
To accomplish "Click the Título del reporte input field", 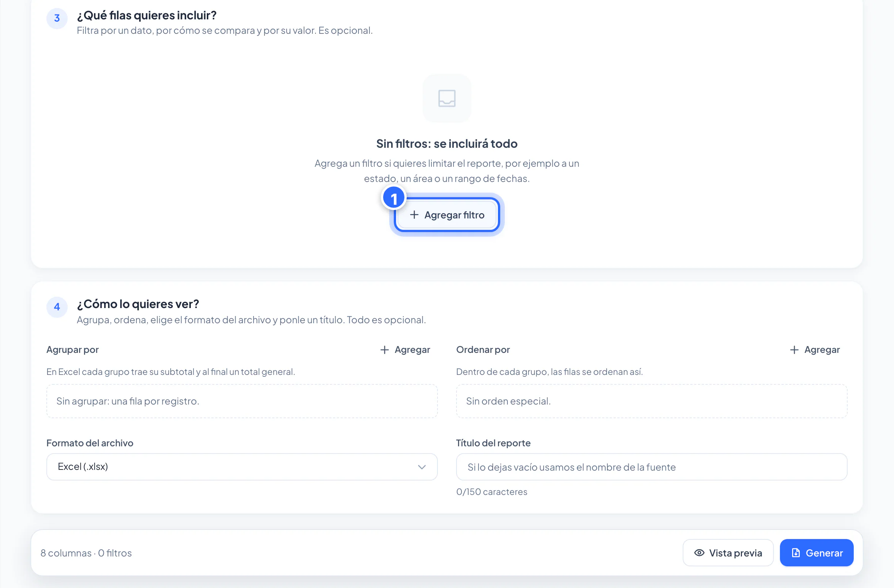I will pos(651,467).
